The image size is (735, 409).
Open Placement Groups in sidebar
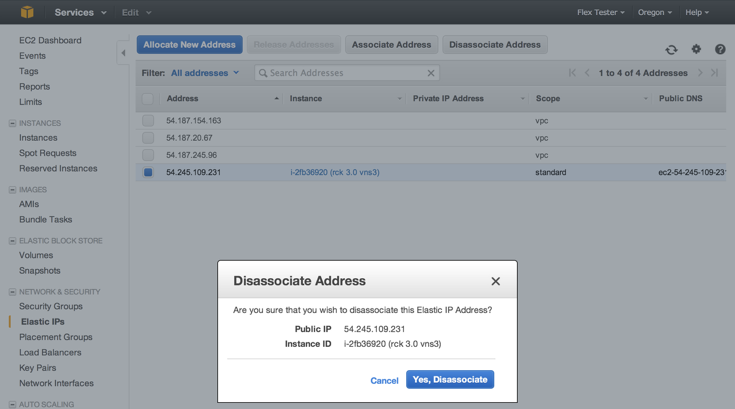click(x=56, y=337)
